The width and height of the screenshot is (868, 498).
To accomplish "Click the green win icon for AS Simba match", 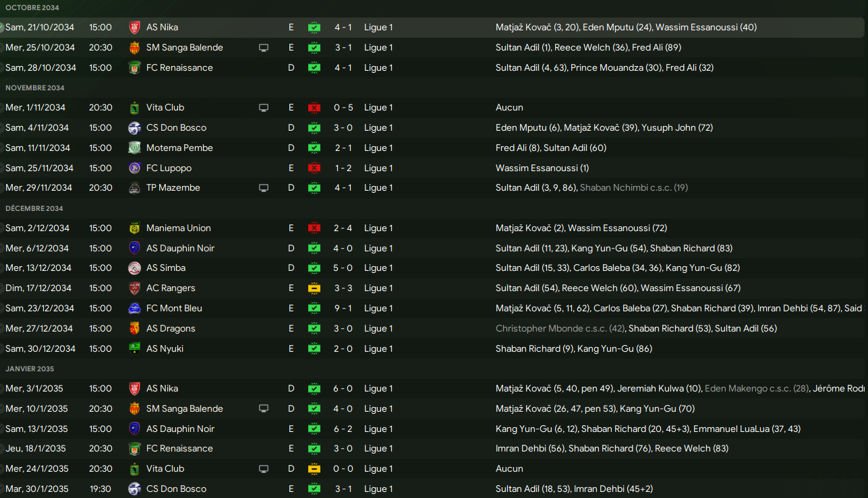I will (x=314, y=268).
